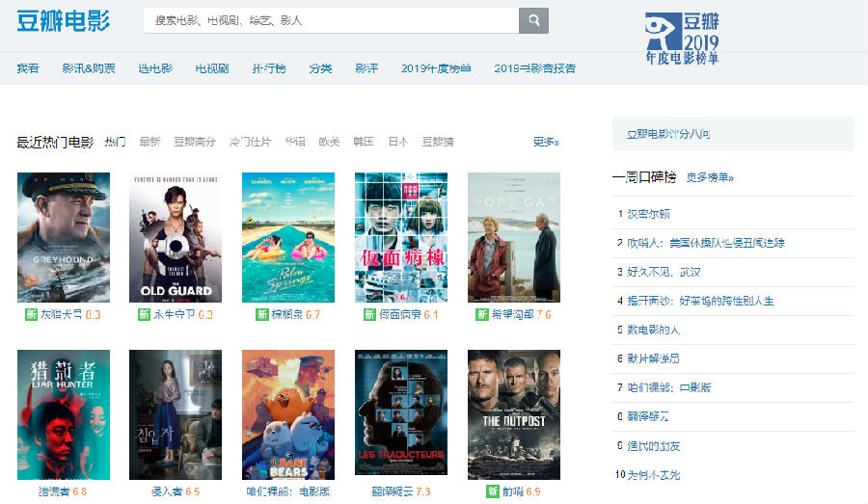
Task: Click the 猎谎者 6.8 title link
Action: click(63, 491)
